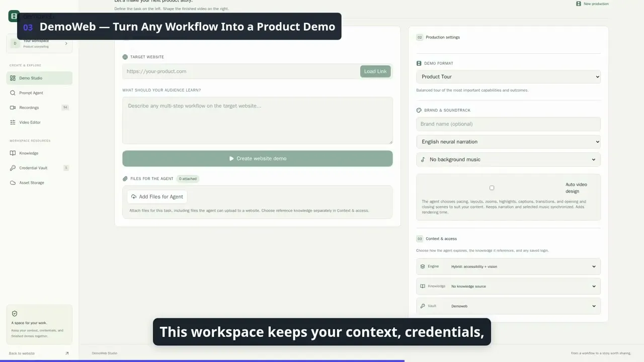
Task: Click the shield icon in the sidebar card
Action: [x=15, y=313]
